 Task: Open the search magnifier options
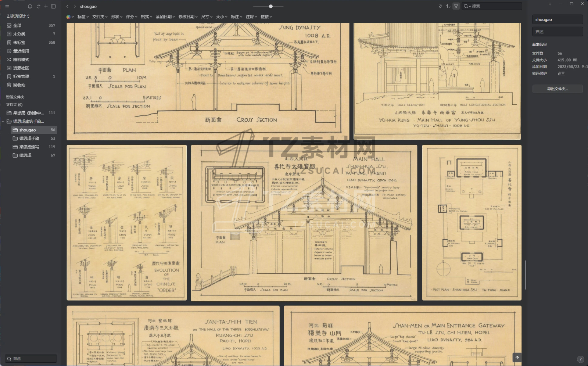(x=467, y=6)
